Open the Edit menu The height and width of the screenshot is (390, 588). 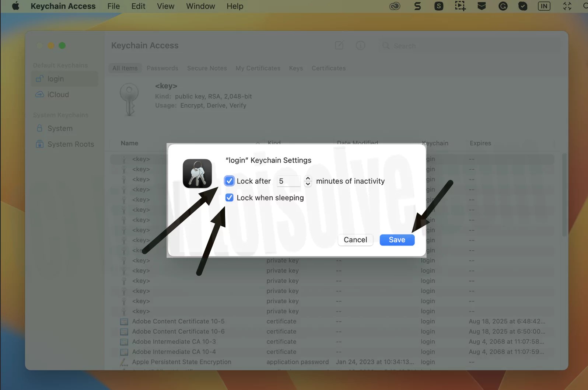pos(138,6)
